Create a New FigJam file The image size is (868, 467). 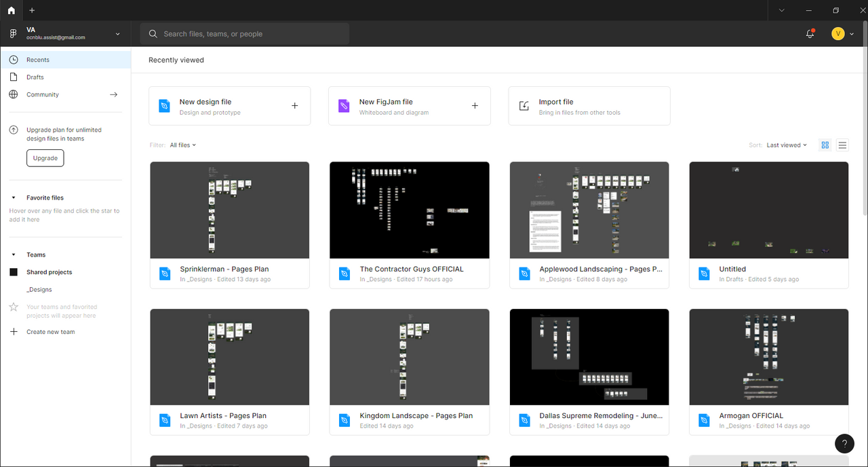410,106
